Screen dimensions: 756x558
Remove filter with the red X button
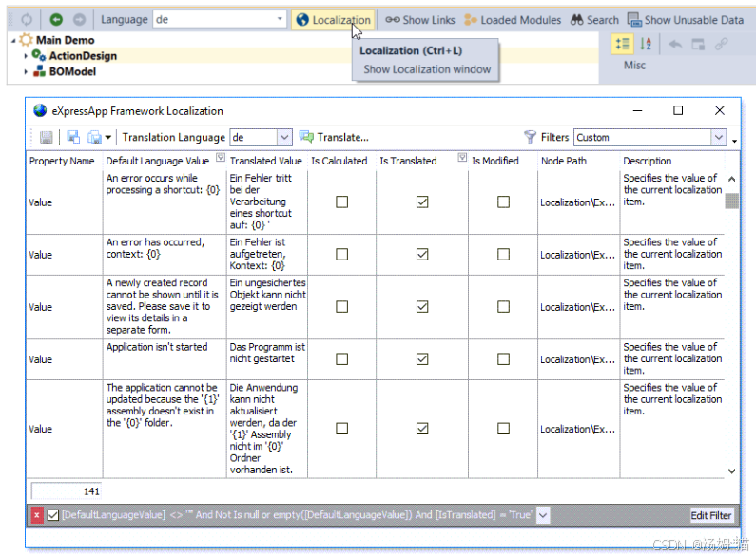click(x=37, y=515)
